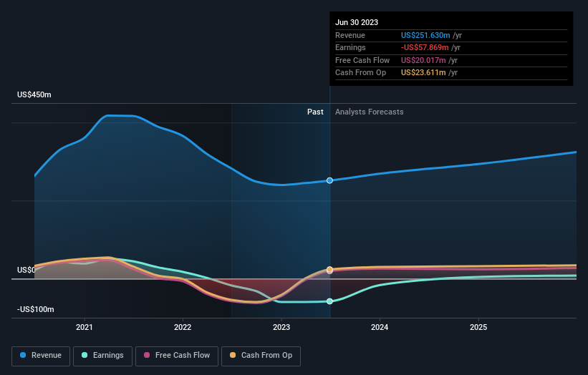The width and height of the screenshot is (588, 375).
Task: Toggle the Earnings legend button
Action: [x=102, y=356]
